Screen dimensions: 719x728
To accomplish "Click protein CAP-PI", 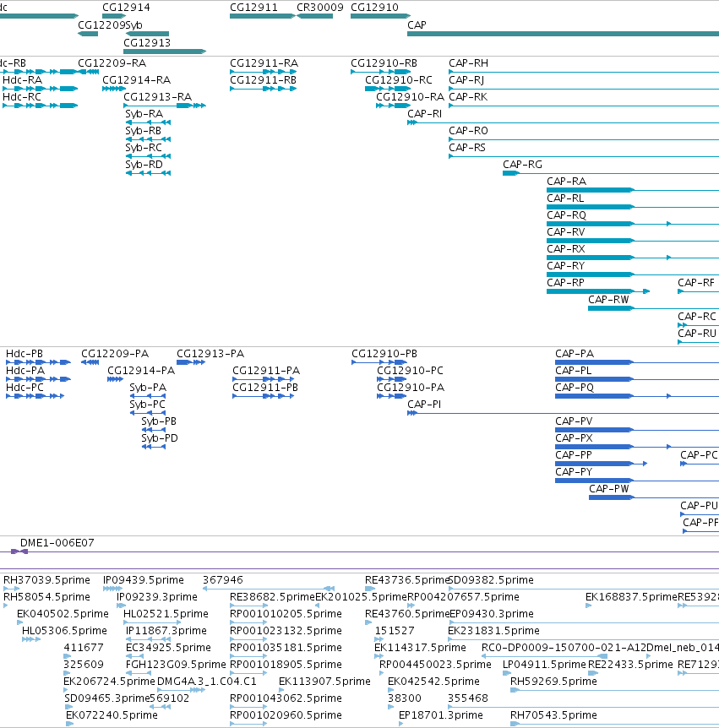I will click(x=563, y=413).
